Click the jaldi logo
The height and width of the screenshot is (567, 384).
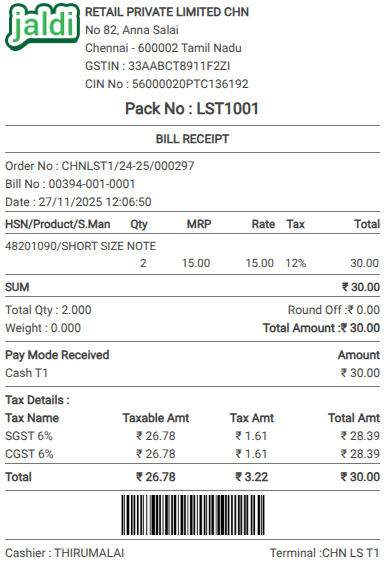[x=42, y=27]
